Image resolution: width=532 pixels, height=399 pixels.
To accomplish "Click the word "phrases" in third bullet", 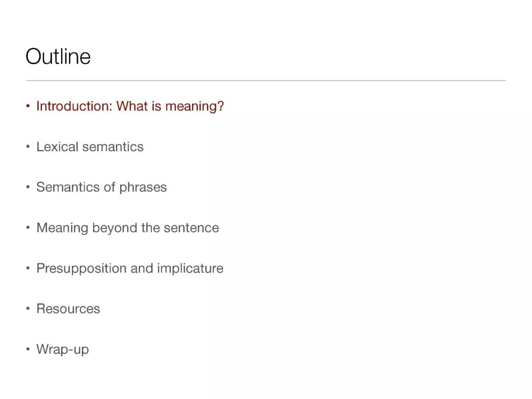I will [143, 188].
